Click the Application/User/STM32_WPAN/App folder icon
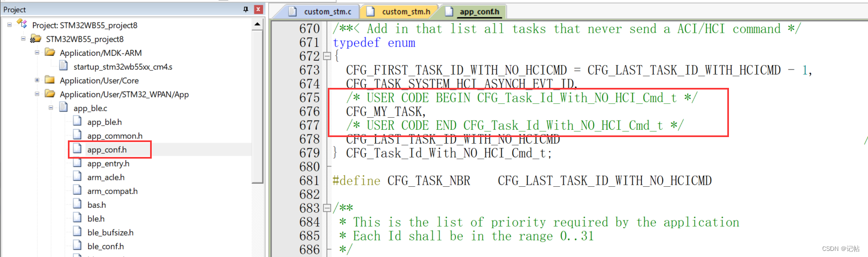The height and width of the screenshot is (257, 868). point(50,94)
